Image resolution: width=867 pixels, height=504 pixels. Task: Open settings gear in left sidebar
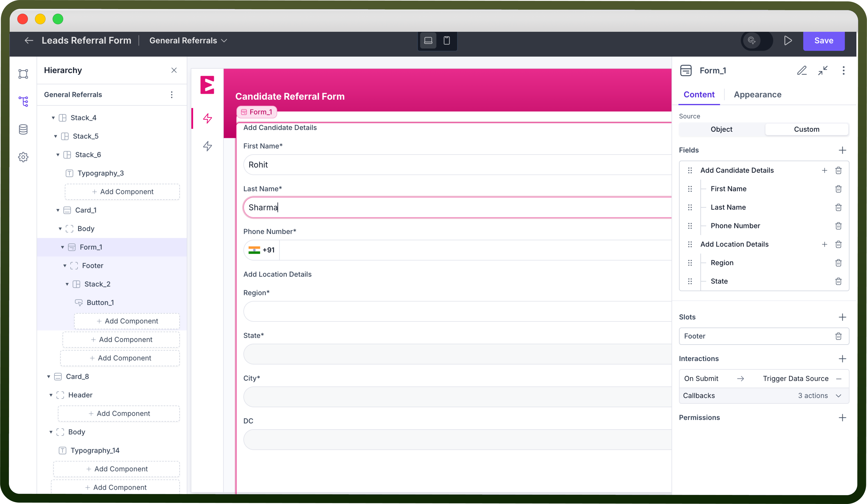(23, 157)
